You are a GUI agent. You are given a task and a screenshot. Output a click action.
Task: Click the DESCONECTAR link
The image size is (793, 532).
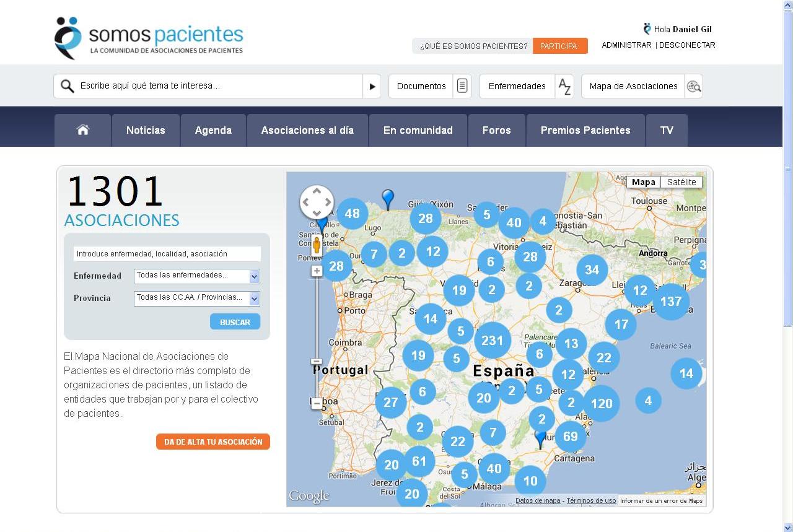coord(687,45)
